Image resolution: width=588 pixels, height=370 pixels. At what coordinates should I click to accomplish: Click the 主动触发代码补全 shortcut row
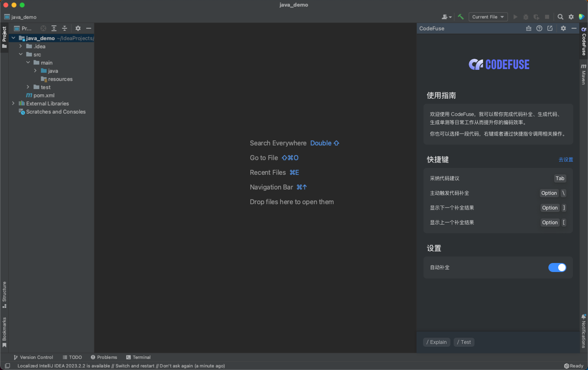498,193
